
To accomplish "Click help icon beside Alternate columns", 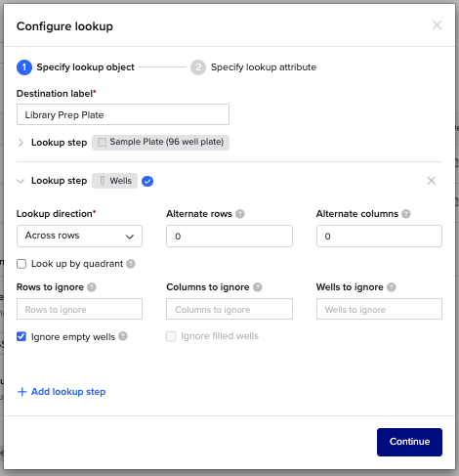I will pyautogui.click(x=406, y=214).
